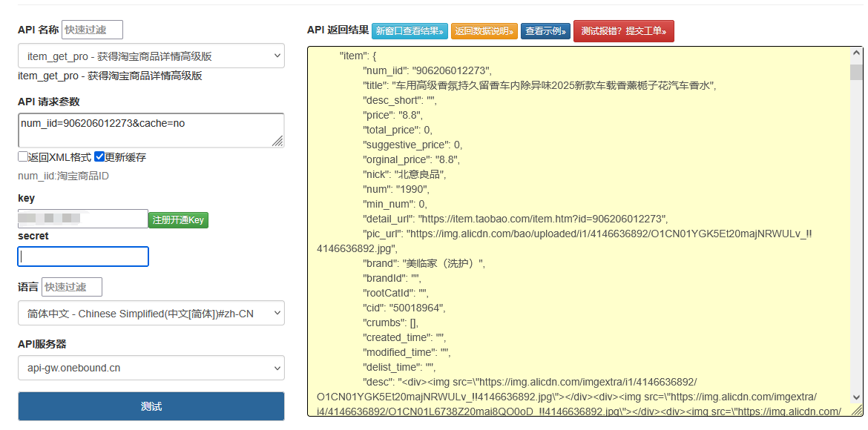Click the "suggestive_price": 0 line
The height and width of the screenshot is (430, 868).
[x=412, y=145]
